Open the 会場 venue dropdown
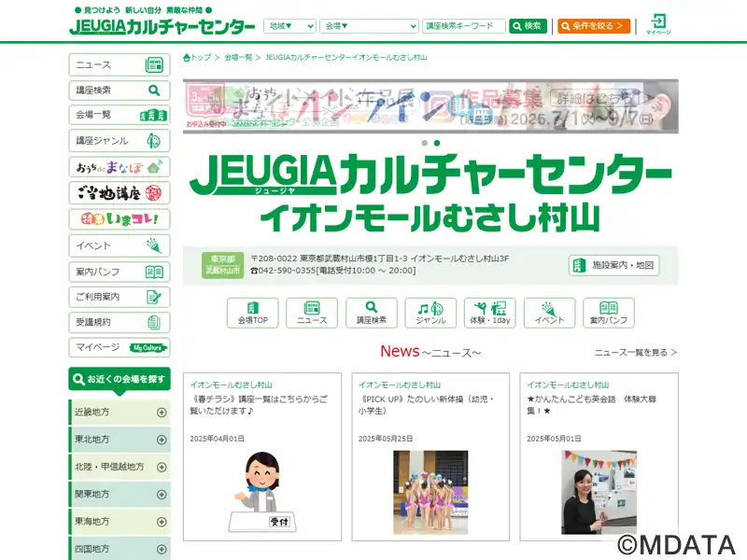The height and width of the screenshot is (560, 747). pyautogui.click(x=369, y=26)
